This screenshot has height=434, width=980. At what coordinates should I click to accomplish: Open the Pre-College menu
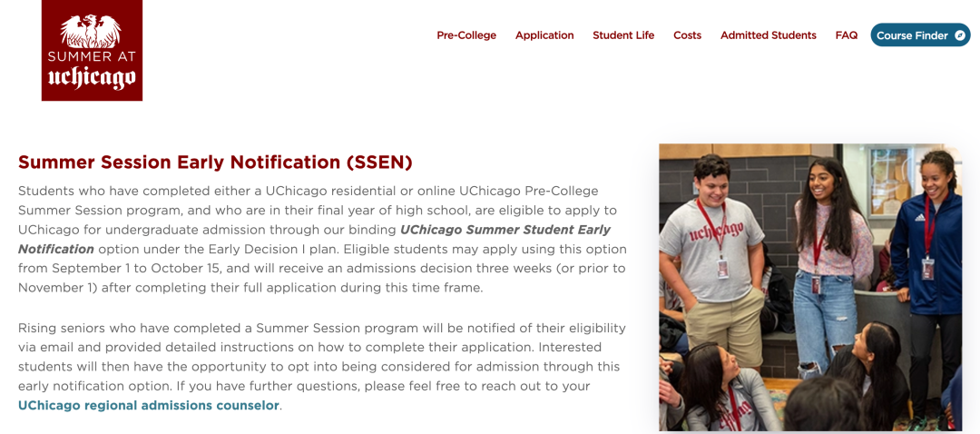pyautogui.click(x=466, y=35)
